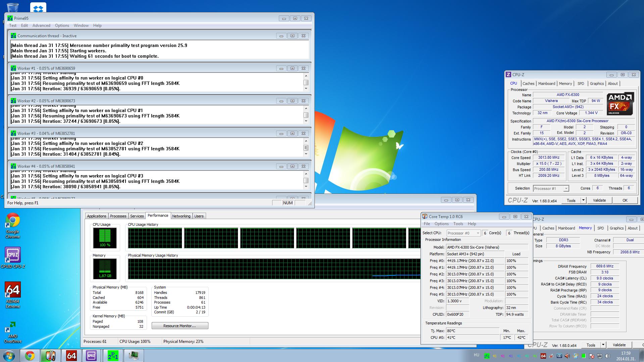The width and height of the screenshot is (644, 362).
Task: Click the Worker #4 scrollbar thumb
Action: coord(306,180)
